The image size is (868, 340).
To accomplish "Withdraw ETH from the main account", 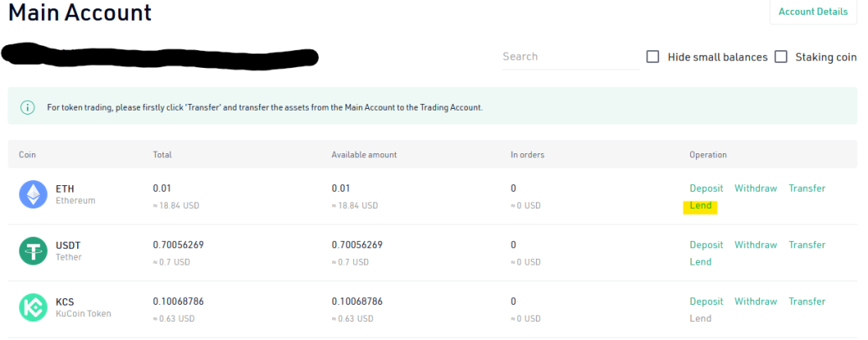I will (756, 188).
